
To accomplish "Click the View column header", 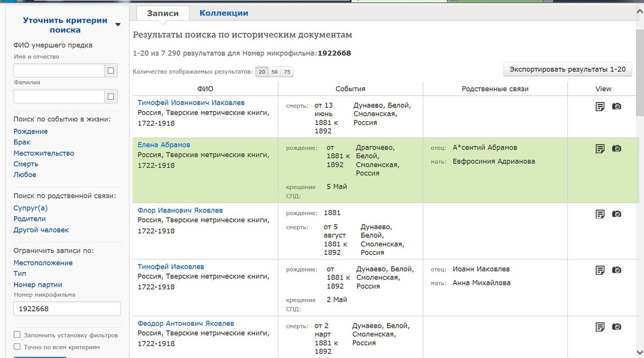I will 603,89.
